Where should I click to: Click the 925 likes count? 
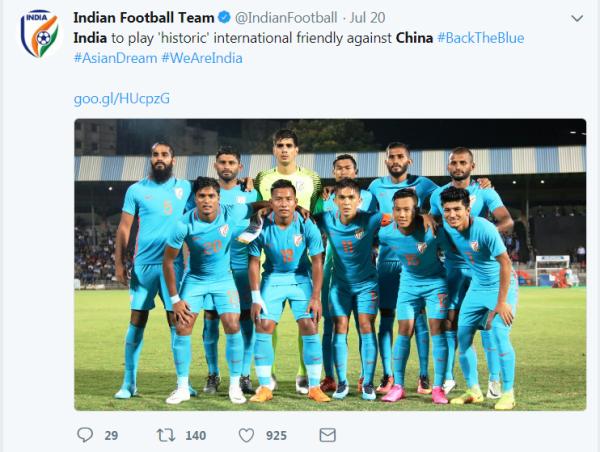tap(276, 436)
